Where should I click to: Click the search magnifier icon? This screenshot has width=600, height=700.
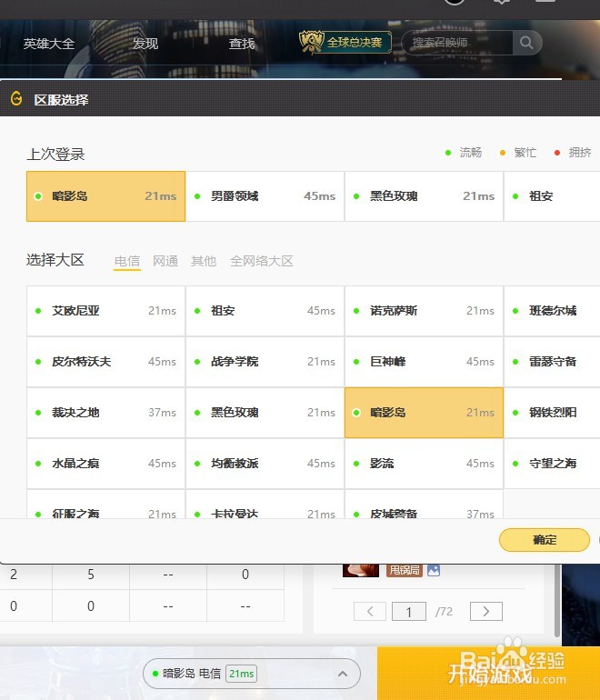[526, 43]
